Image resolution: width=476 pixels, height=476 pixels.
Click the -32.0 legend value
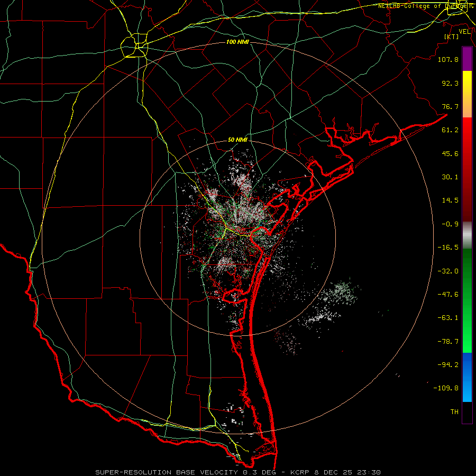[x=448, y=271]
